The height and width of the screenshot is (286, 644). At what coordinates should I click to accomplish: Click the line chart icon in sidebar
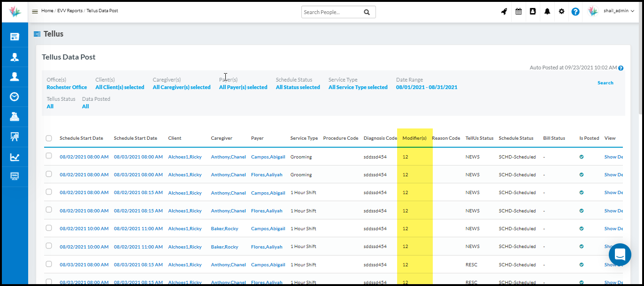[15, 157]
